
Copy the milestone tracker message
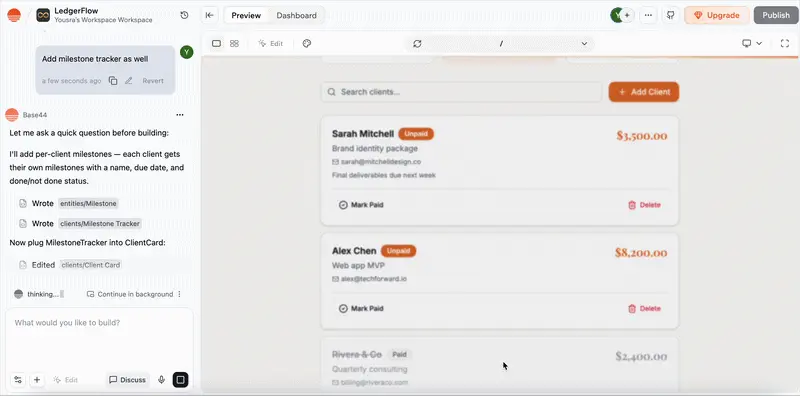(x=113, y=81)
